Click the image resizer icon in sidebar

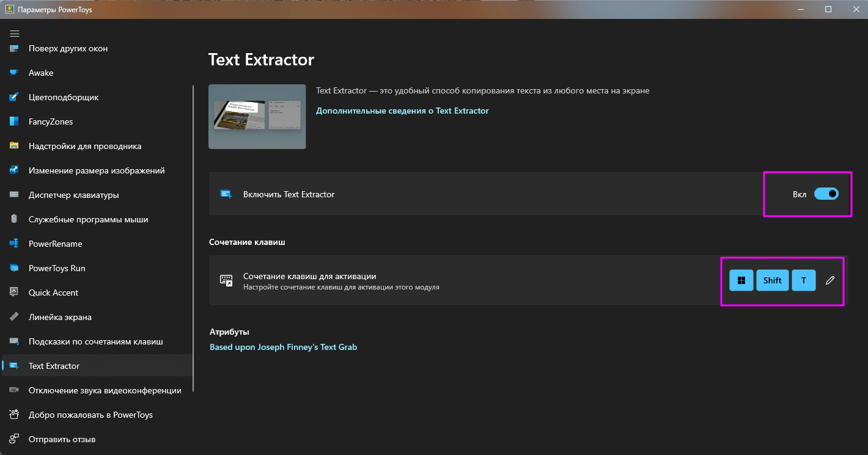click(x=14, y=170)
